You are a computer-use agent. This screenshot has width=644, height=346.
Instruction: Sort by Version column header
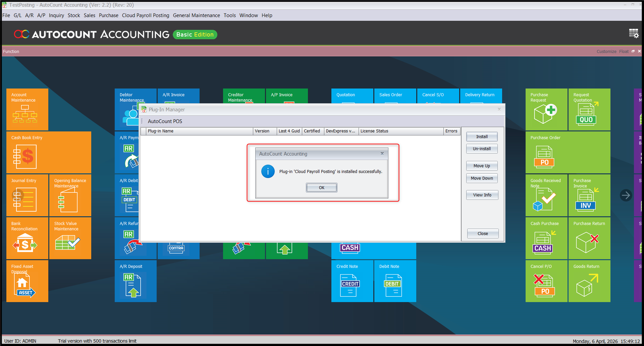pyautogui.click(x=265, y=131)
